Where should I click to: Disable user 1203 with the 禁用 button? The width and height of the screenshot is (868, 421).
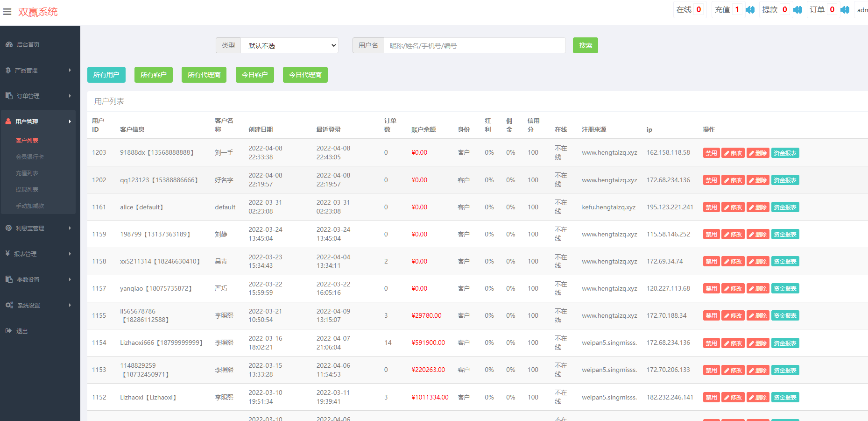(711, 153)
